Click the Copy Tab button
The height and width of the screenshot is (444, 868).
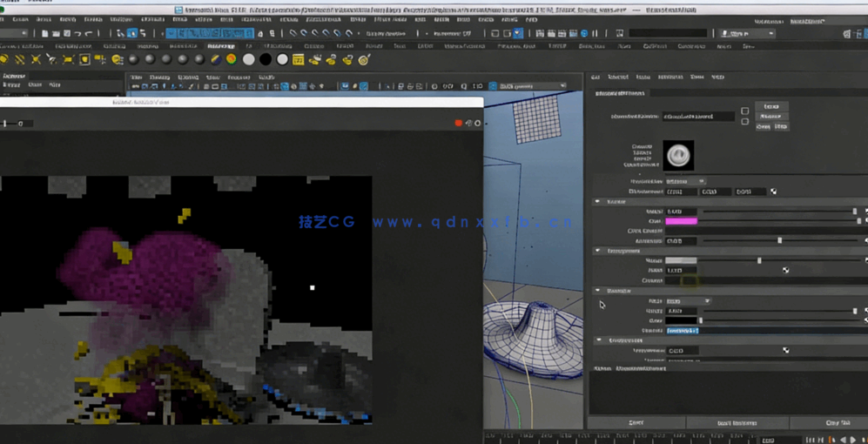coord(837,422)
